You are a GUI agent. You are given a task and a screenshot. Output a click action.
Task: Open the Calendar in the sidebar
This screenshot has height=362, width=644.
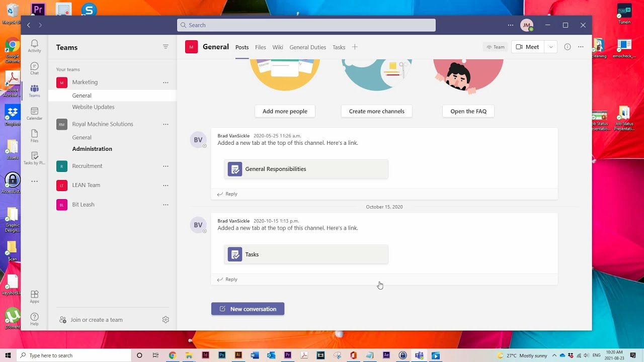coord(34,114)
